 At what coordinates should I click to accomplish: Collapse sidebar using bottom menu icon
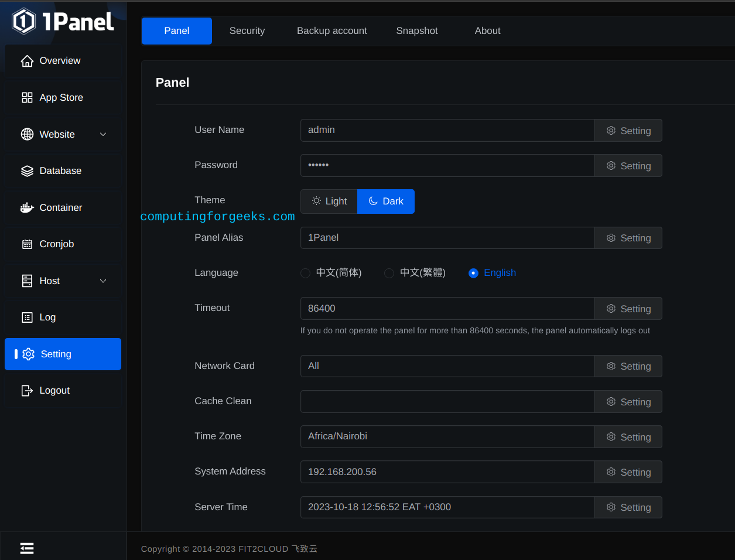[27, 548]
